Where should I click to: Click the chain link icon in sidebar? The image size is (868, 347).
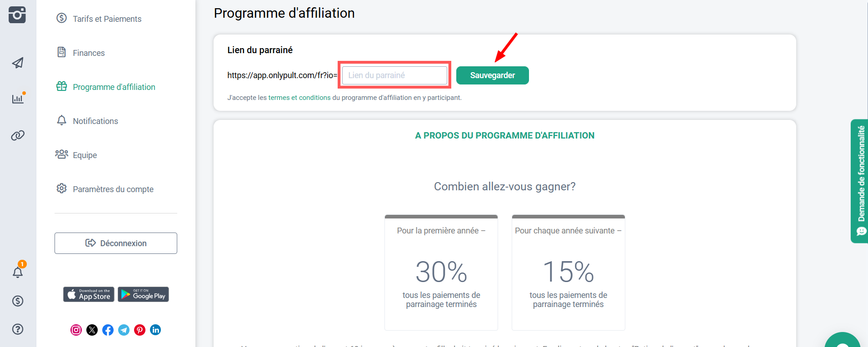18,135
